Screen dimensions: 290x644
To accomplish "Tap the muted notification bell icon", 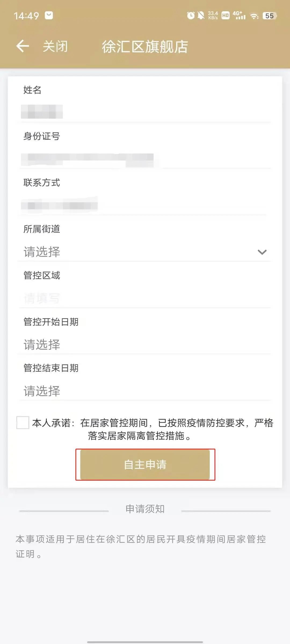I will [201, 16].
